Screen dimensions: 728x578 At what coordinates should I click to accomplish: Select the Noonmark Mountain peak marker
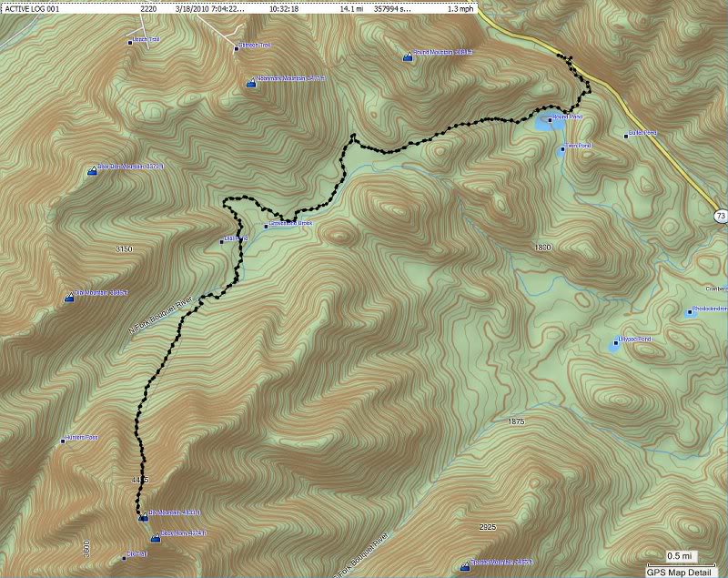(x=251, y=83)
